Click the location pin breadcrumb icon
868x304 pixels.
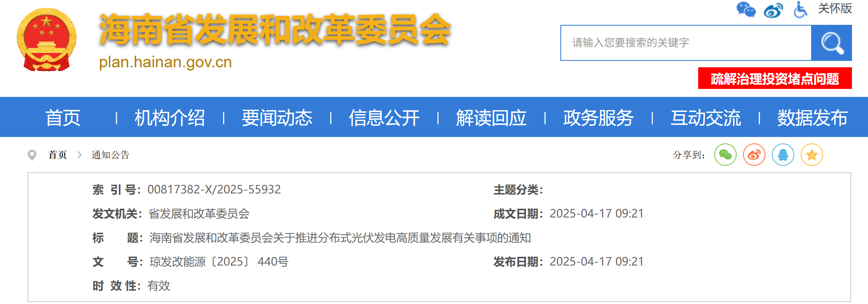(x=32, y=155)
